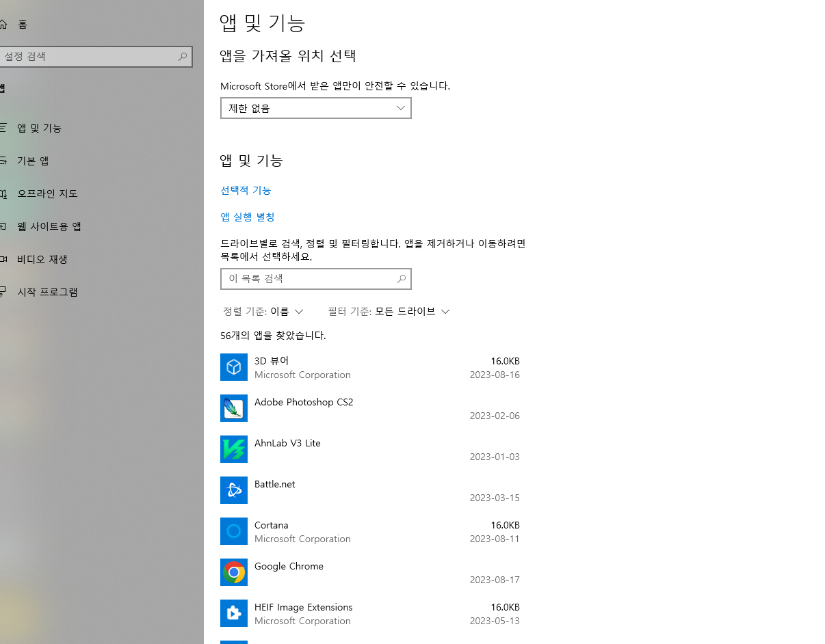
Task: Select the Cortana entry name
Action: click(272, 525)
